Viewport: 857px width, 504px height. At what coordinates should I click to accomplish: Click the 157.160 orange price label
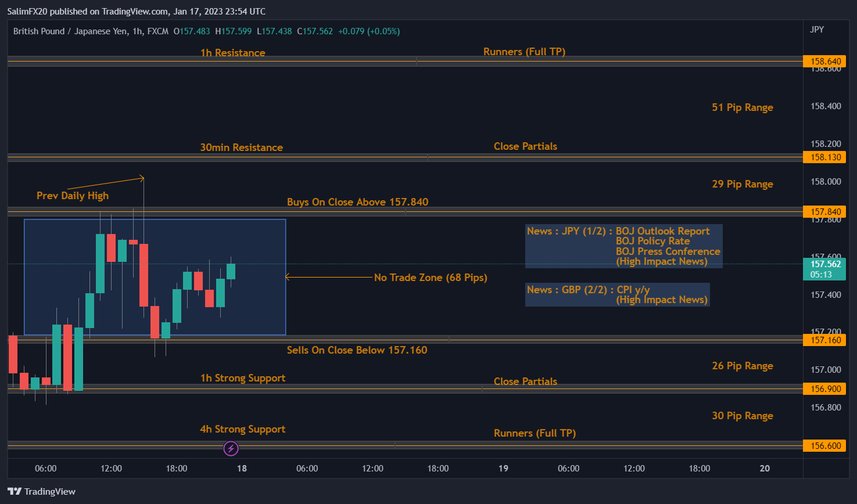click(x=826, y=340)
